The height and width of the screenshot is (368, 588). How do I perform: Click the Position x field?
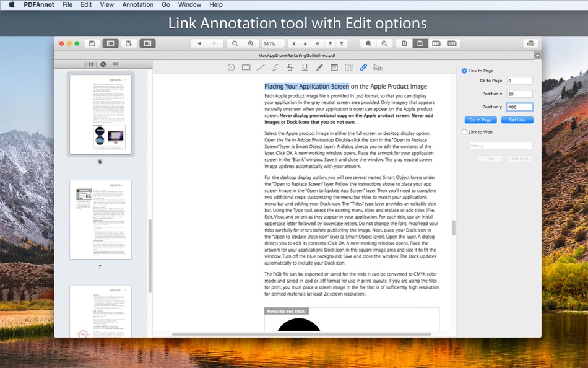tap(519, 94)
